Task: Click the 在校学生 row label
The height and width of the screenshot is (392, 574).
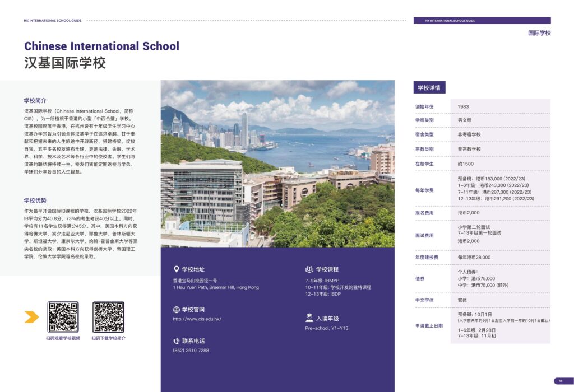Action: coord(424,164)
